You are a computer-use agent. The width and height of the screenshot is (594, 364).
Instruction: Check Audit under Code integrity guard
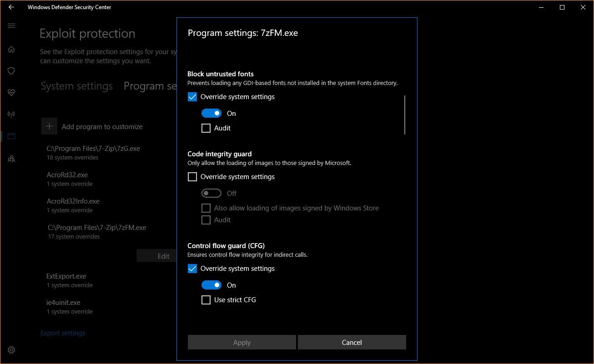(x=206, y=220)
